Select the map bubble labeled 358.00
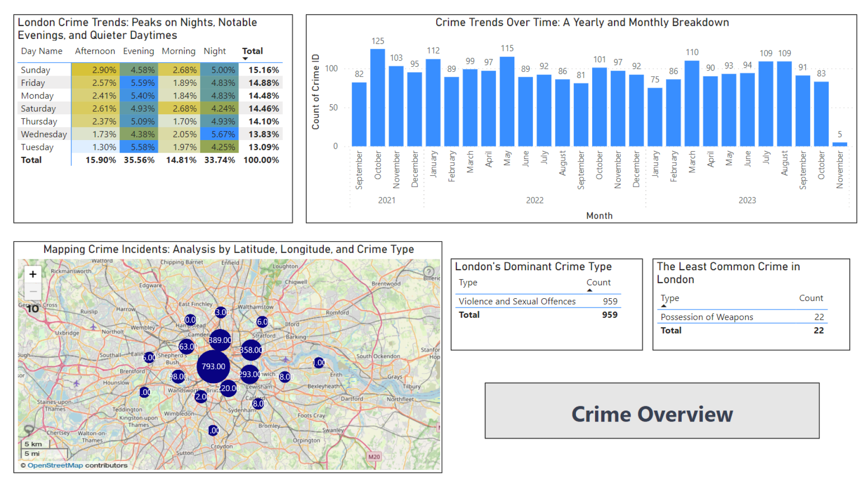Image resolution: width=868 pixels, height=488 pixels. tap(251, 350)
